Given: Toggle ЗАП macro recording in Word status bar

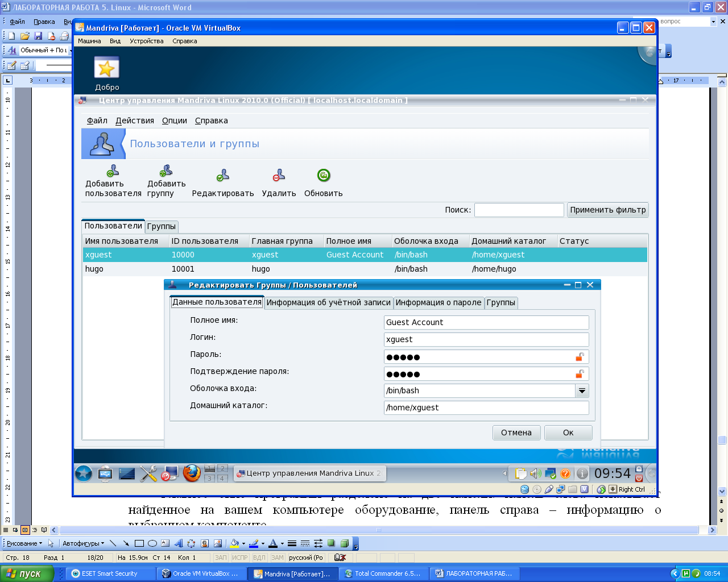Looking at the screenshot, I should point(221,558).
